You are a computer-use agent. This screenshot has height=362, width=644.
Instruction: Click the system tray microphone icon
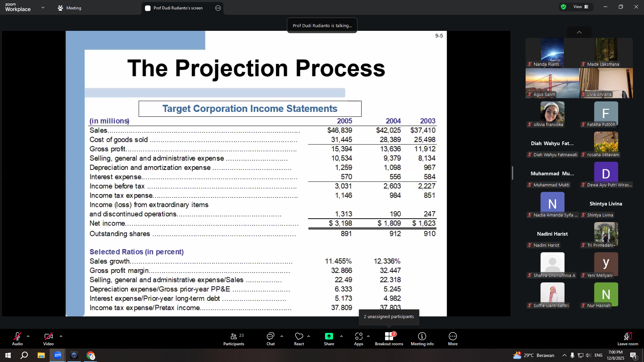tap(572, 355)
